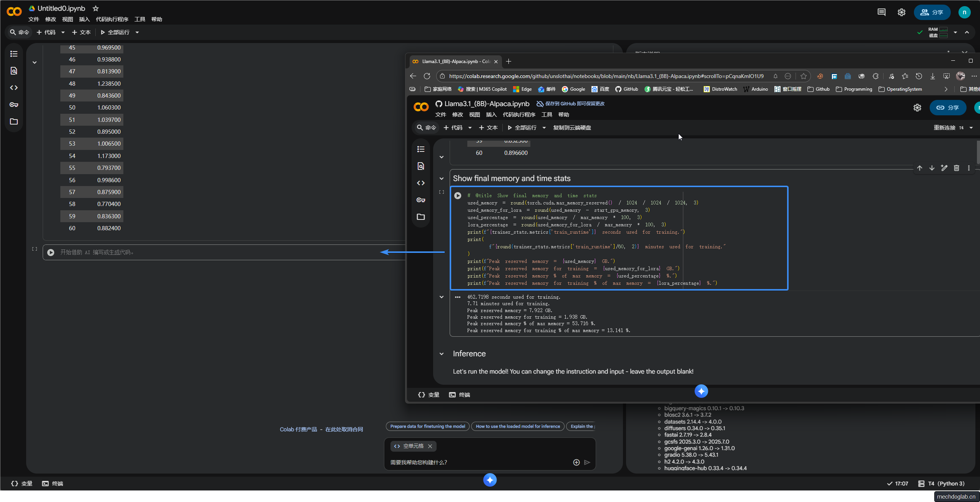
Task: Click 'Prepare data for finetuning the model' suggestion
Action: tap(427, 426)
